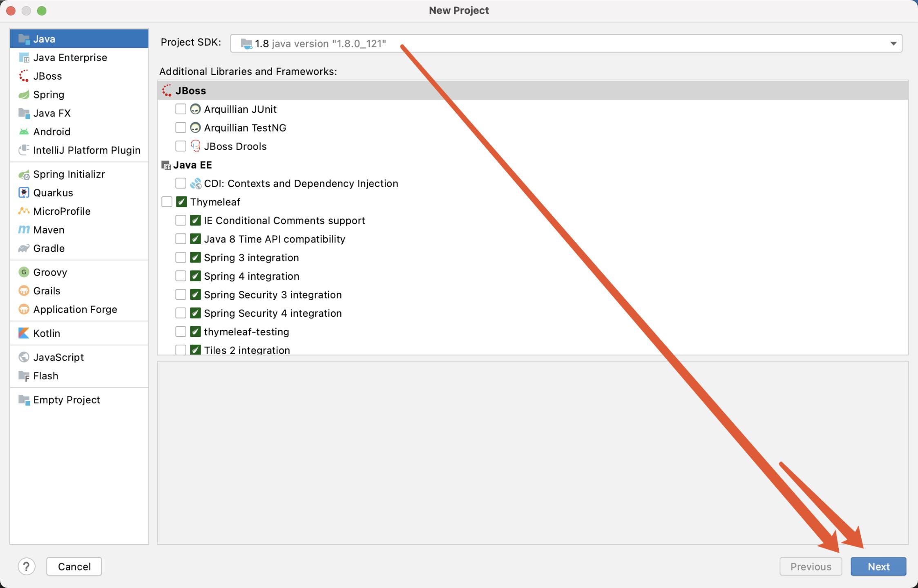Tick the JBoss Drools checkbox
The height and width of the screenshot is (588, 918).
coord(181,146)
